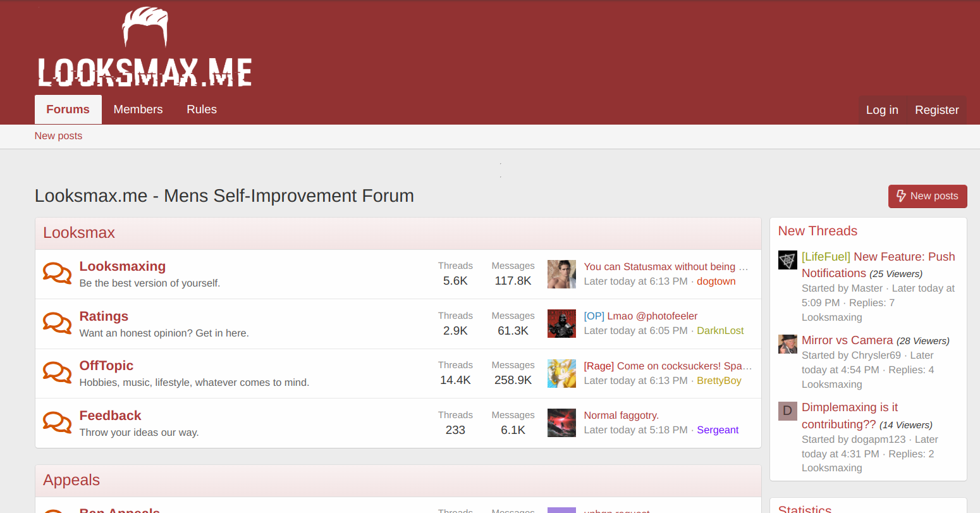The image size is (980, 513).
Task: Click the Ratings forum speech-bubble icon
Action: click(57, 323)
